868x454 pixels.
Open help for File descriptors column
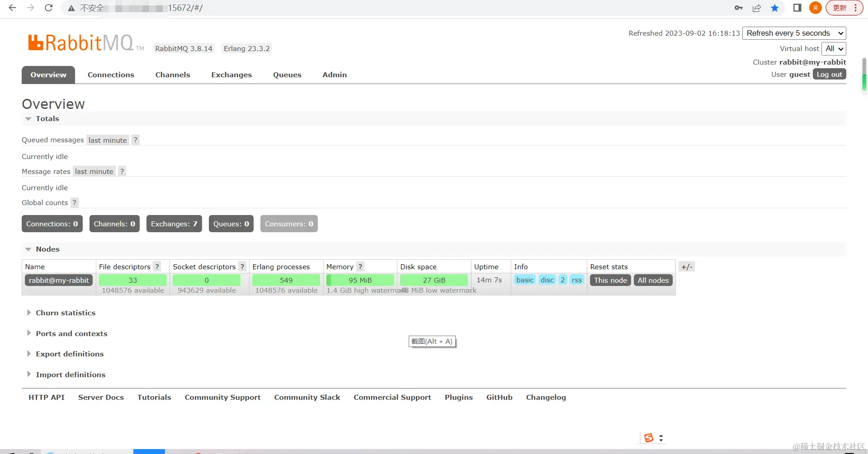[x=157, y=267]
